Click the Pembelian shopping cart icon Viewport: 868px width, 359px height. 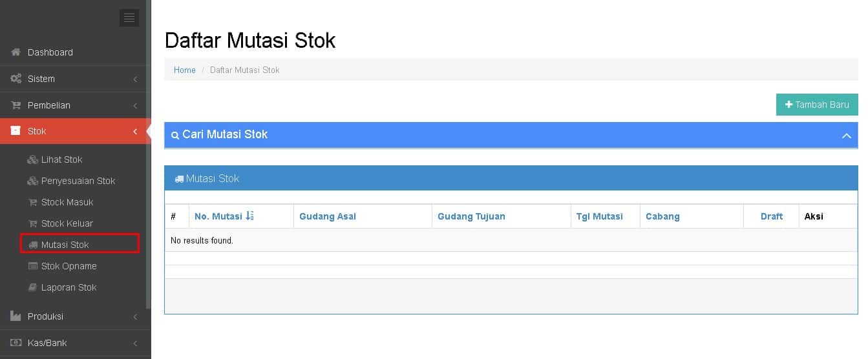tap(16, 105)
